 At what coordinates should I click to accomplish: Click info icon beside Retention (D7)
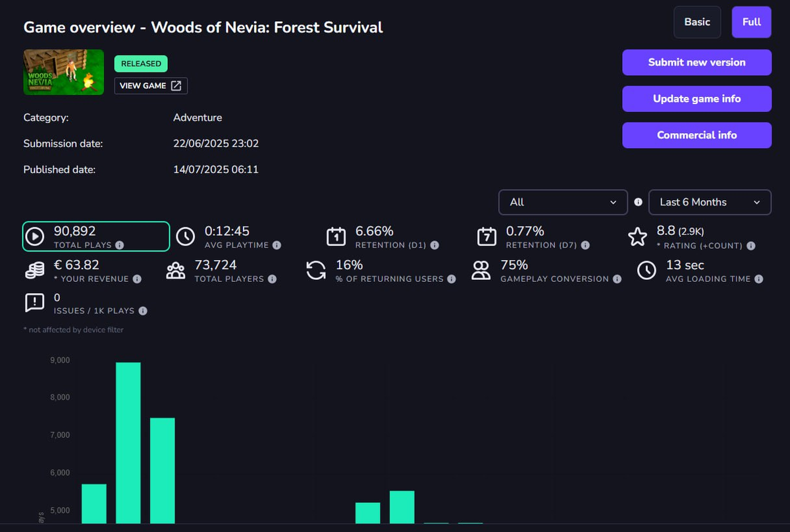585,245
